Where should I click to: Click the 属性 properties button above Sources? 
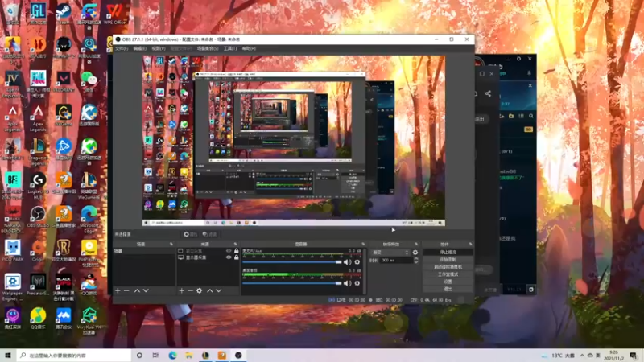coord(191,234)
